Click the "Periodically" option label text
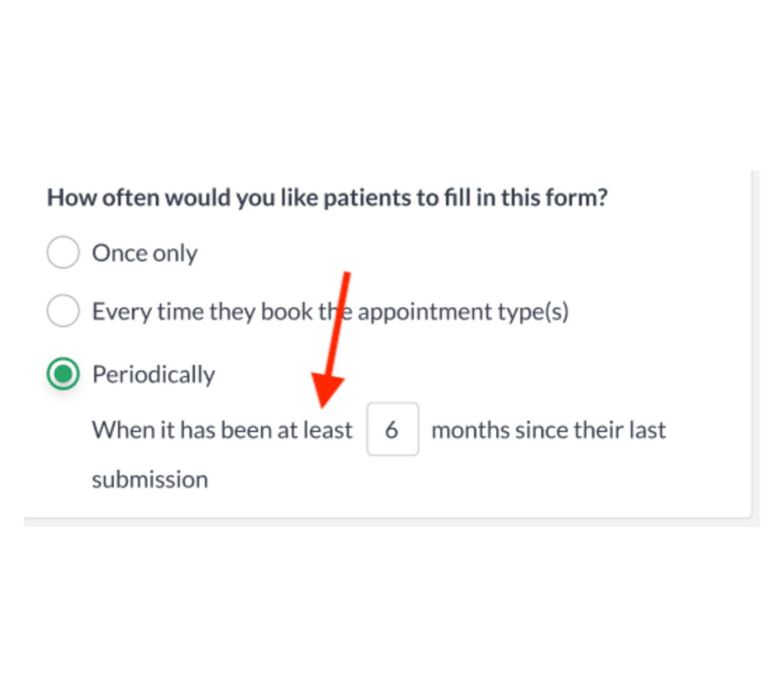Image resolution: width=784 pixels, height=698 pixels. (153, 374)
